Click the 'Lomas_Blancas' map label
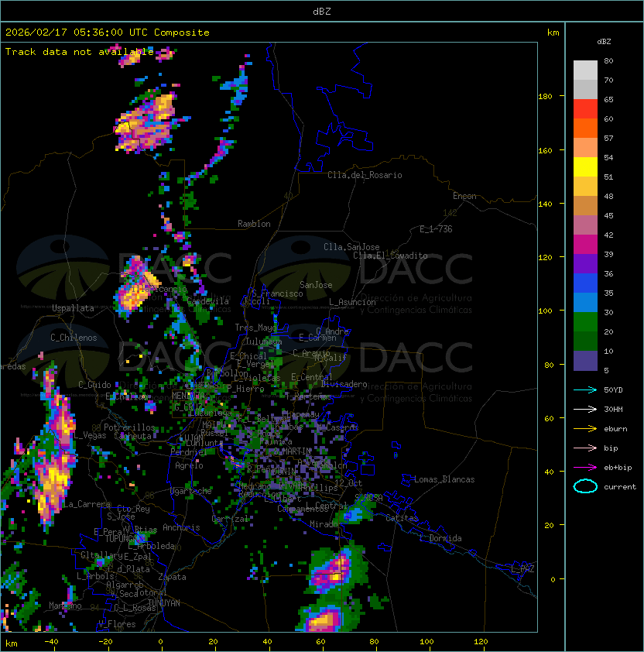The width and height of the screenshot is (644, 652). (444, 479)
